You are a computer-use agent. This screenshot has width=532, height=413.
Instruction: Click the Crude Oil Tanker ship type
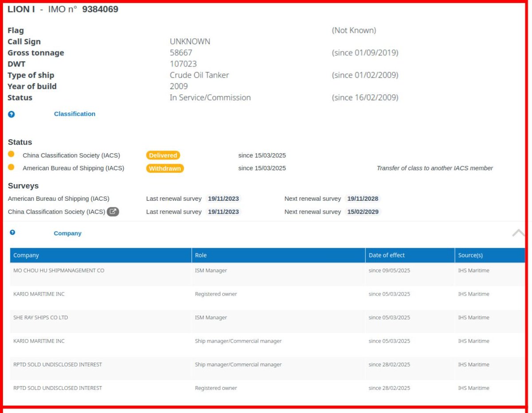point(199,75)
